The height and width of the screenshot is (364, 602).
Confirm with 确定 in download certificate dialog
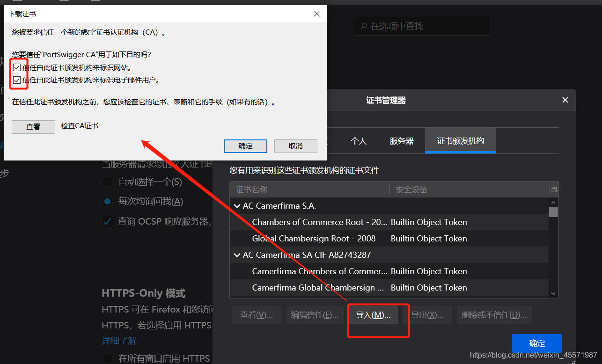245,146
